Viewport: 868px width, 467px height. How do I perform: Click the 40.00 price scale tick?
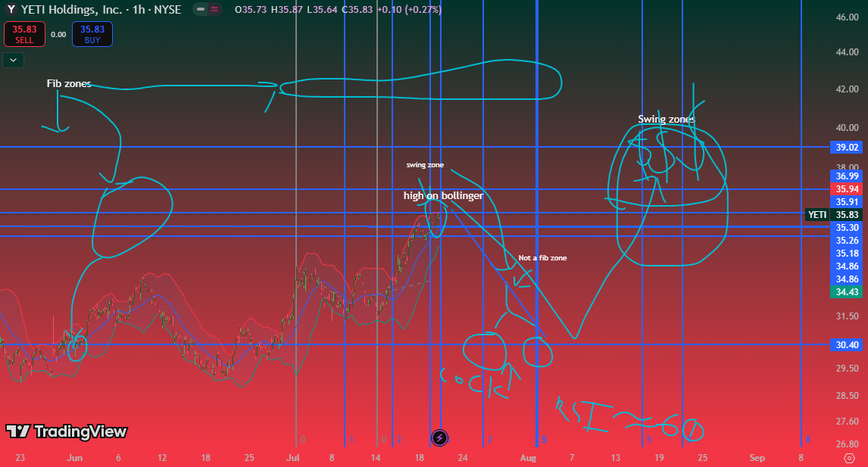pos(847,127)
